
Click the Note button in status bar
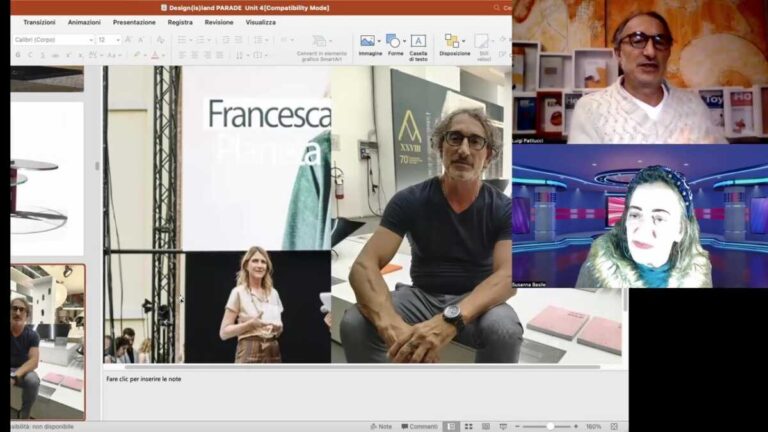coord(381,427)
